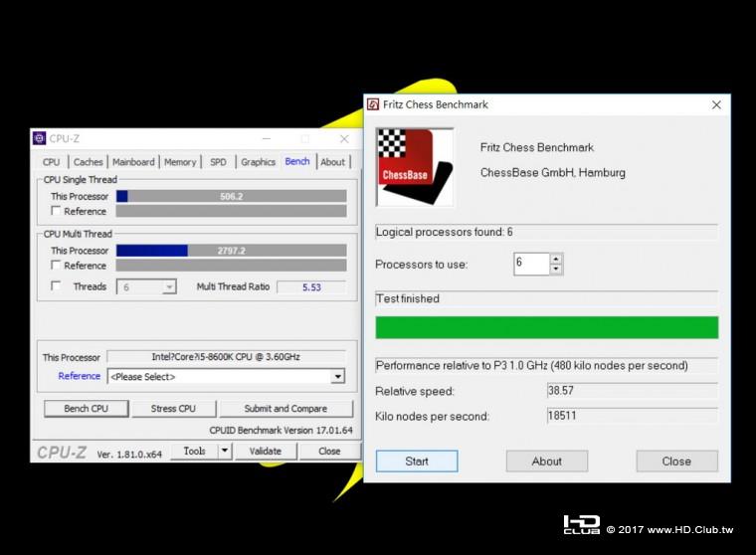The width and height of the screenshot is (756, 555).
Task: Click 'Ver. 1.81.0.x64' version text
Action: (129, 455)
